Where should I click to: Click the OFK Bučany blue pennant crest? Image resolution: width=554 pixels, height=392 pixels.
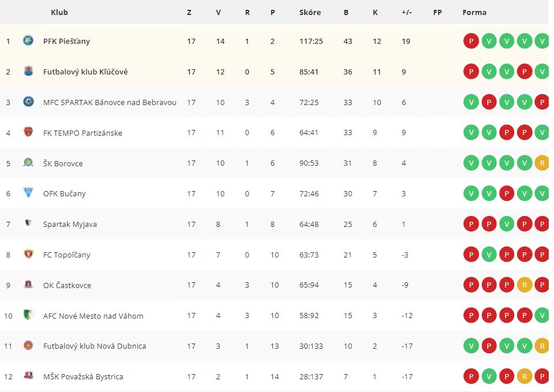[28, 193]
